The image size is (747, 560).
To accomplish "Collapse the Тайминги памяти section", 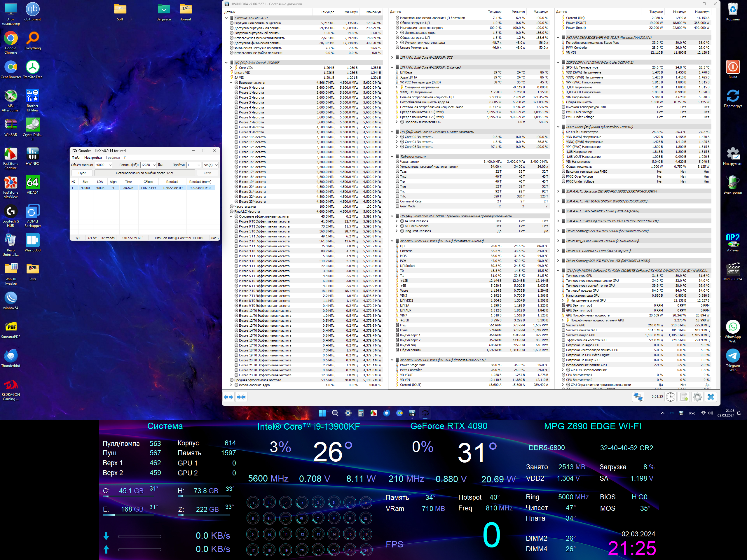I will [x=392, y=157].
